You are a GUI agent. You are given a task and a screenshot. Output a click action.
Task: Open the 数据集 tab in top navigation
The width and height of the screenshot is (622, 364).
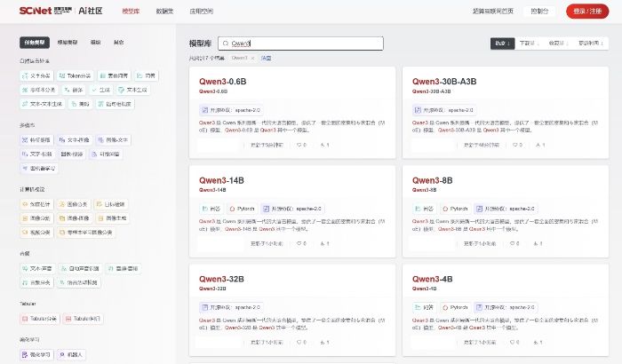pyautogui.click(x=164, y=12)
